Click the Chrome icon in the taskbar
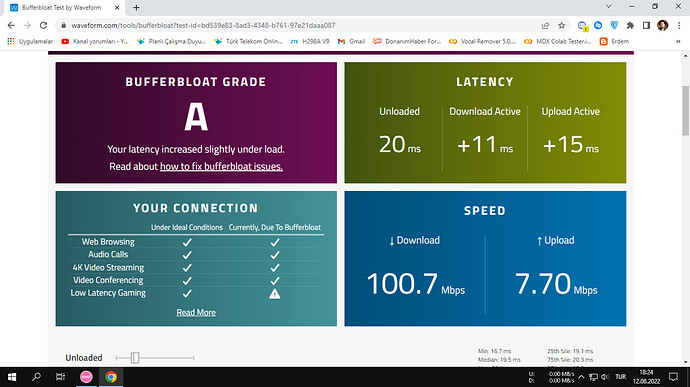 (111, 377)
